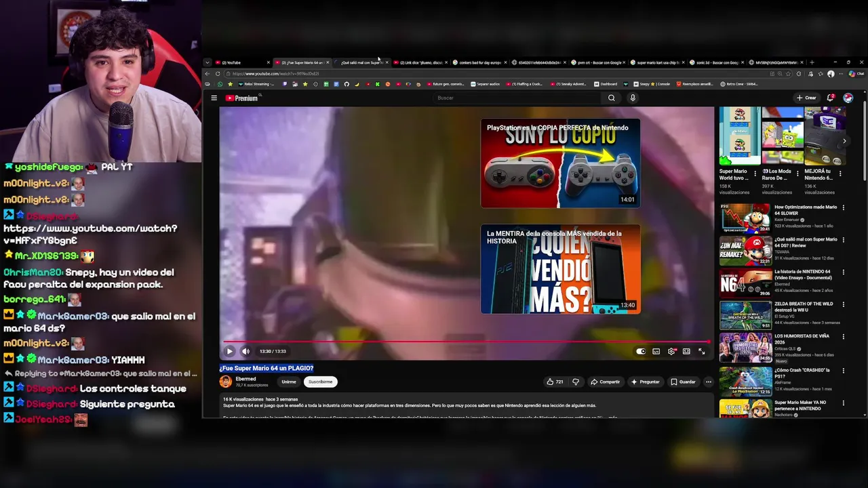Open the Dashboard bookmark
Viewport: 868px width, 488px height.
(605, 84)
